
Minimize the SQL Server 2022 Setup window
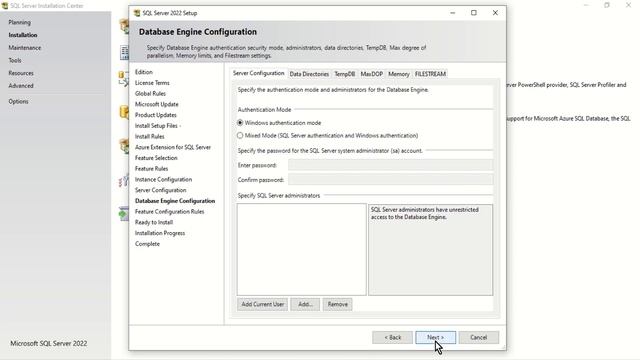click(x=453, y=13)
